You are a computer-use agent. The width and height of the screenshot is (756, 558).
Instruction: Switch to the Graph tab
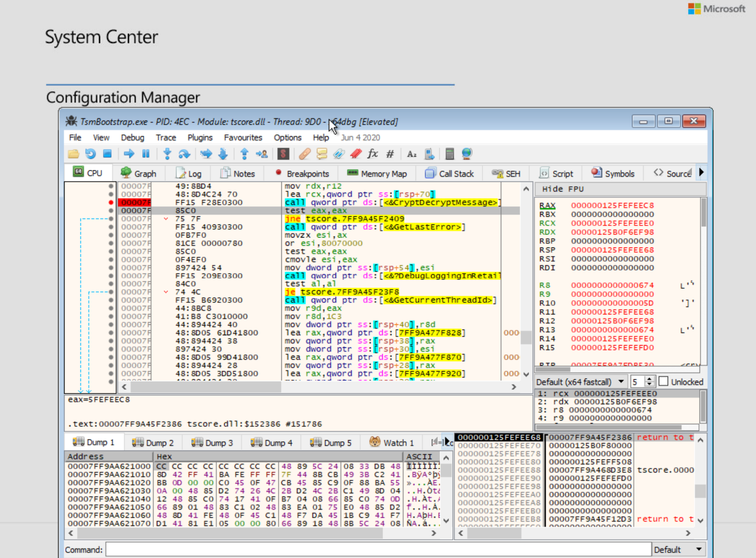tap(139, 173)
